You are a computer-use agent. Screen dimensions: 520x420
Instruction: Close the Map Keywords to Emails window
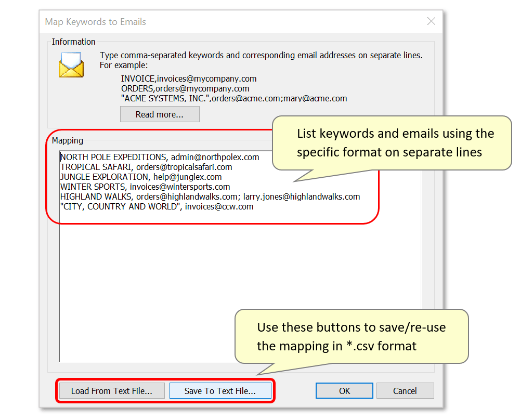(x=431, y=21)
